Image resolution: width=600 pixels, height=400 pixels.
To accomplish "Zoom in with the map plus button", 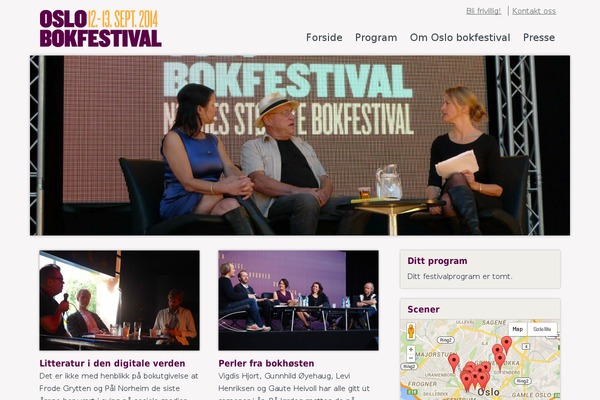I will pyautogui.click(x=411, y=349).
